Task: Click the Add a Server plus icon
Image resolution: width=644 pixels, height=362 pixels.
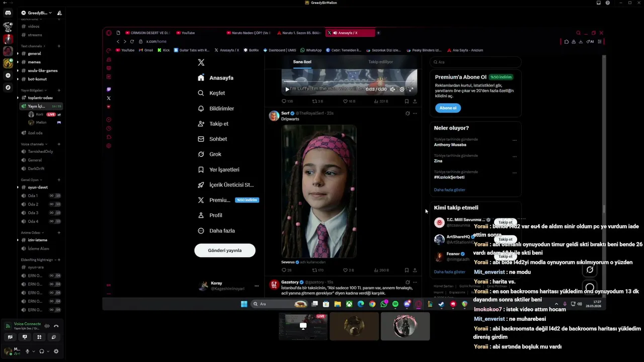Action: (8, 75)
